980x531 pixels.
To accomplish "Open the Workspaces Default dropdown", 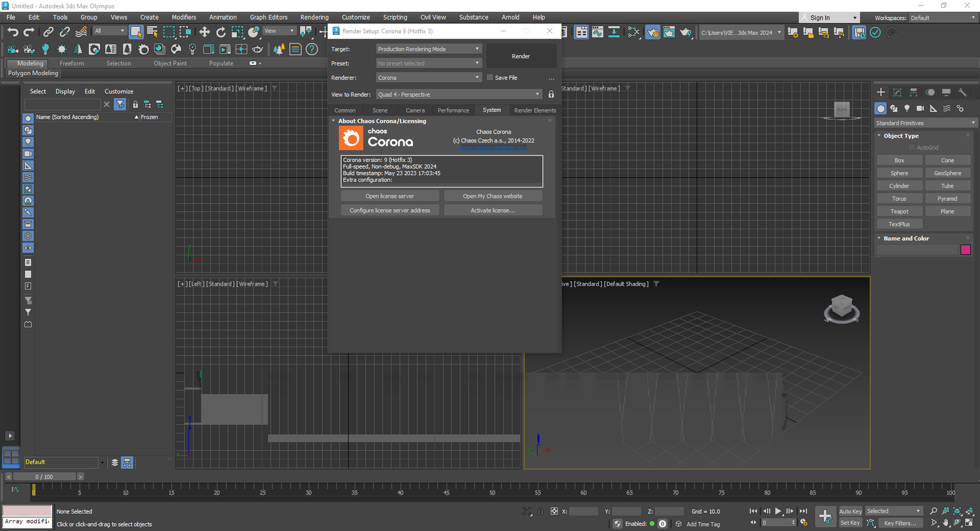I will tap(943, 18).
